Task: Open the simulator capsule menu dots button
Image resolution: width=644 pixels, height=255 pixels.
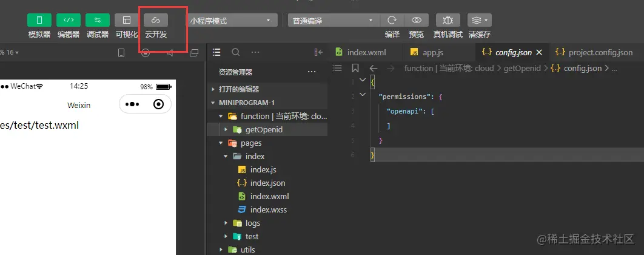Action: (x=132, y=104)
